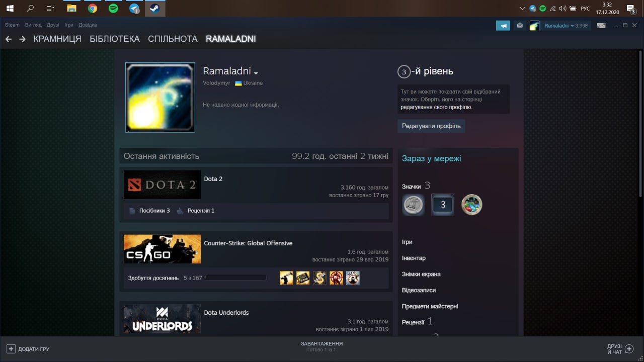Open the Предмети майстерні link
The image size is (644, 362).
[x=430, y=306]
